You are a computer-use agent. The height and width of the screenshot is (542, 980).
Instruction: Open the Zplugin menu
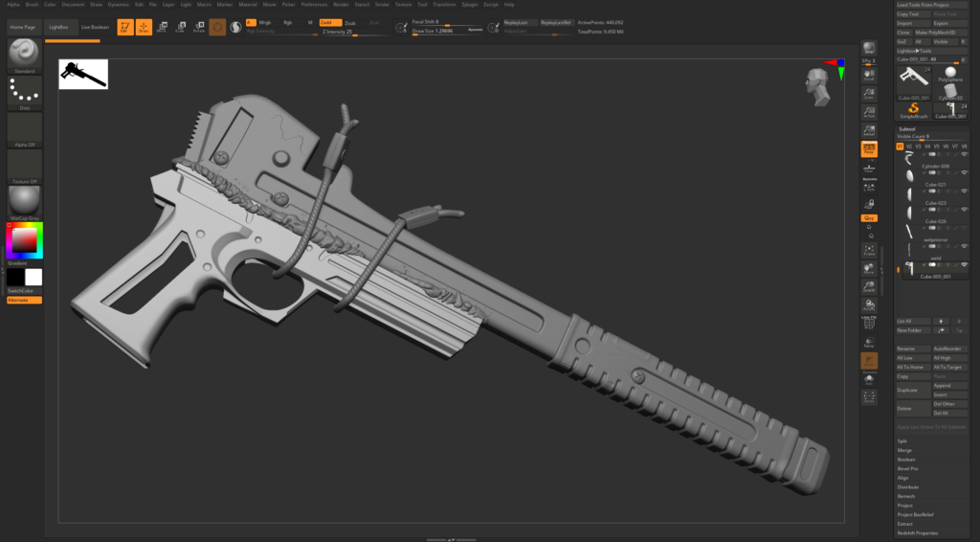tap(469, 5)
